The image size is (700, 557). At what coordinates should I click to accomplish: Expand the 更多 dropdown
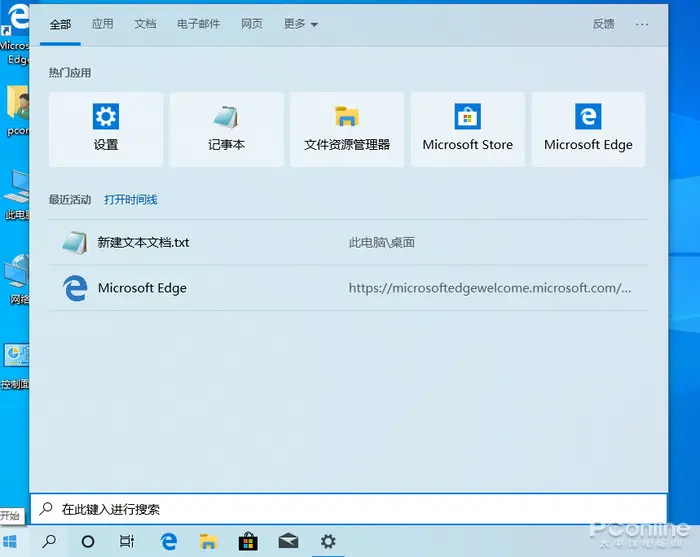(x=300, y=24)
